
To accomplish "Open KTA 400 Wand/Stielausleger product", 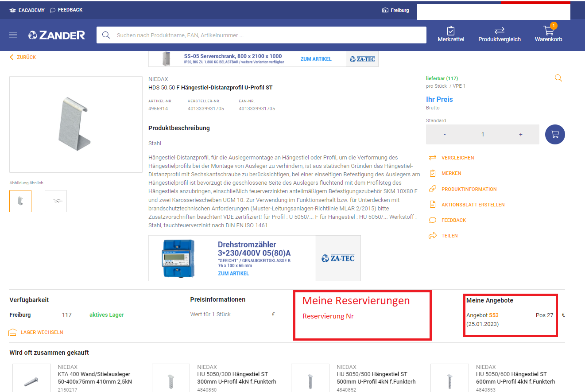I will pyautogui.click(x=95, y=378).
